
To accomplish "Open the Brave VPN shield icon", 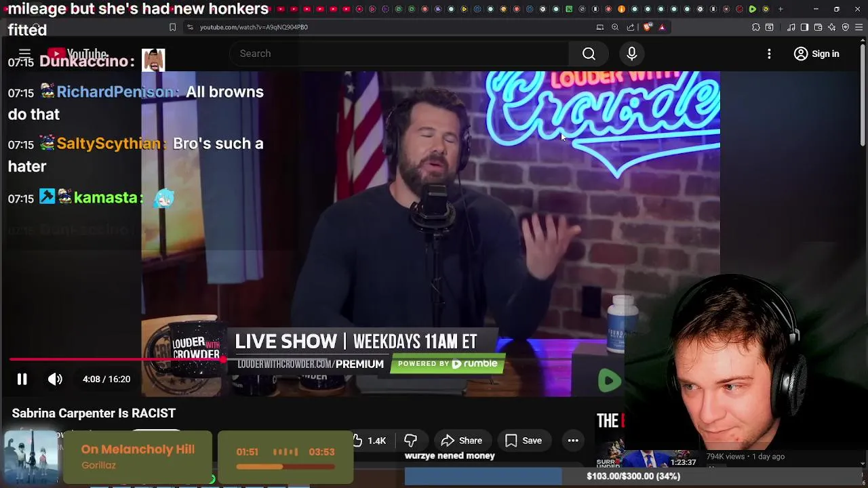I will pos(845,27).
